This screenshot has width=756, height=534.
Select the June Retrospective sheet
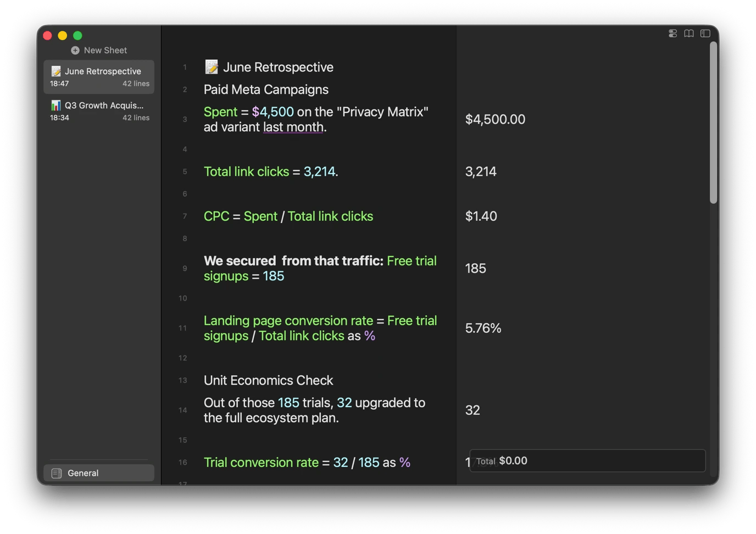(99, 77)
